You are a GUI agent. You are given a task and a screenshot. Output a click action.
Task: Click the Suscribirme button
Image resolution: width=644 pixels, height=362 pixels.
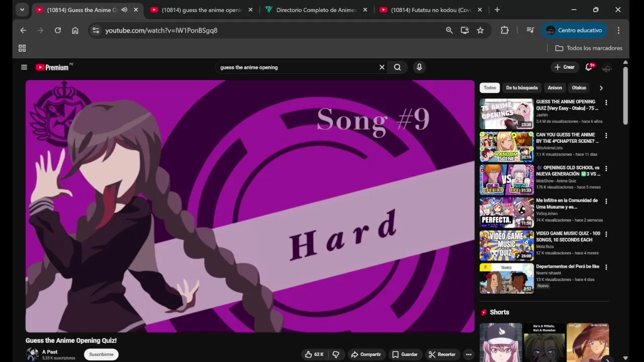(x=101, y=354)
